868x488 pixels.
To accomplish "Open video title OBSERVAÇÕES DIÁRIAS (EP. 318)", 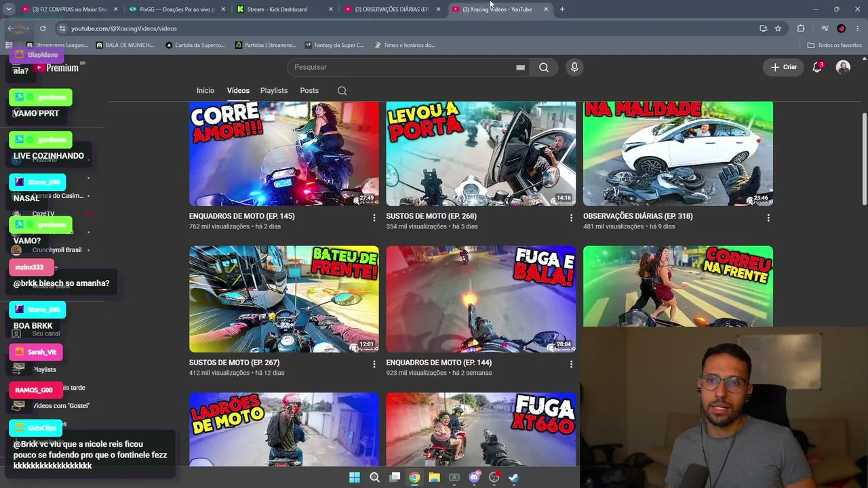I will click(x=638, y=216).
